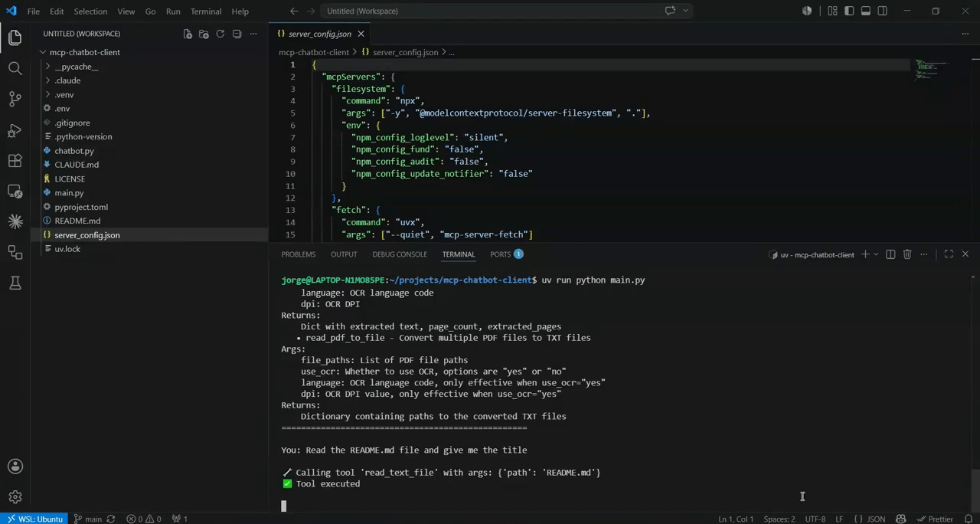Open the Explorer view in activity bar
The width and height of the screenshot is (980, 524).
coord(15,38)
